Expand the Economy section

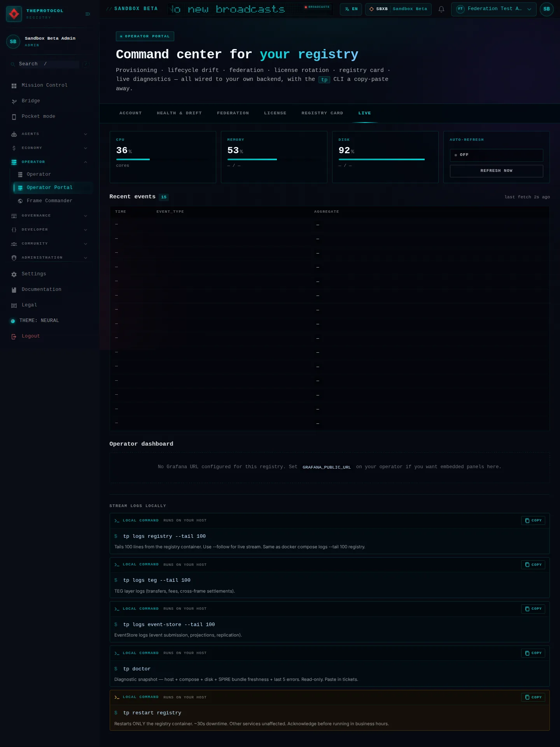(49, 148)
